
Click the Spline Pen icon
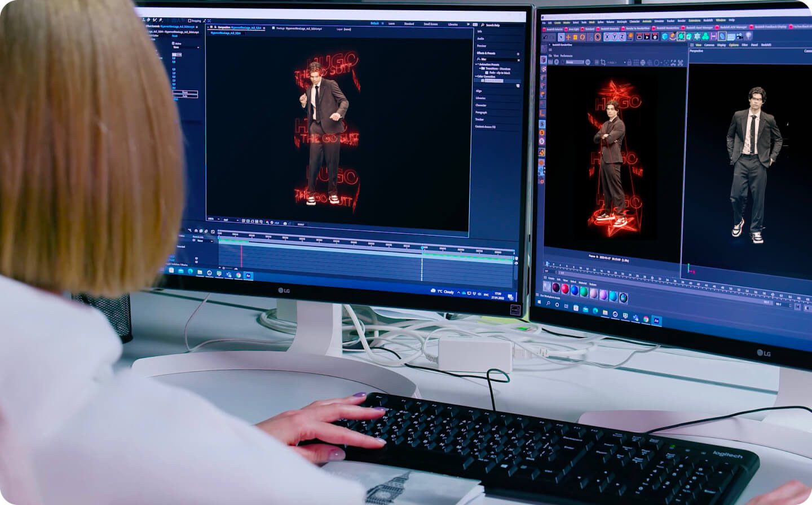pos(673,37)
